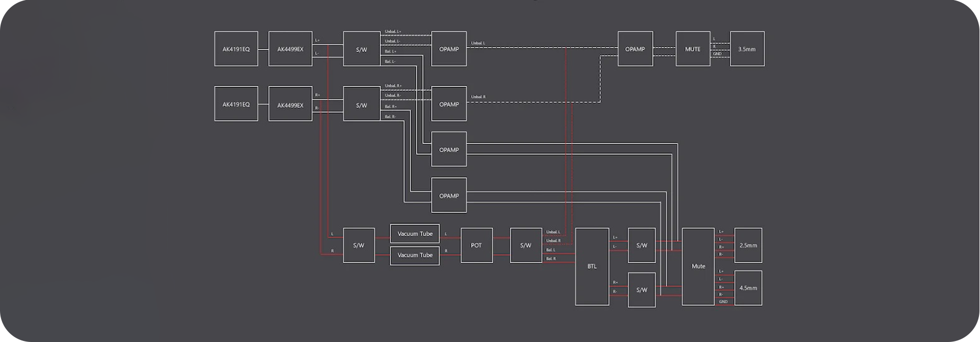Screen dimensions: 980x342
Task: Click the BTL block
Action: 592,266
